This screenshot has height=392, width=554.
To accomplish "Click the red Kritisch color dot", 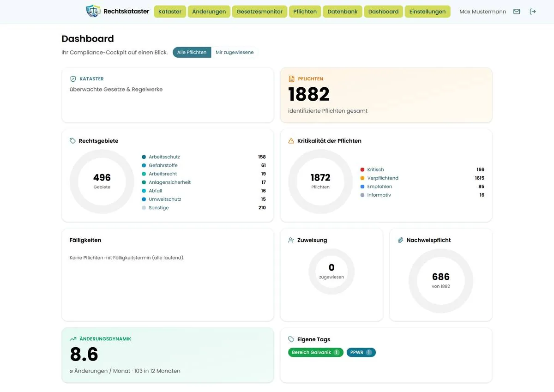I will pos(362,169).
